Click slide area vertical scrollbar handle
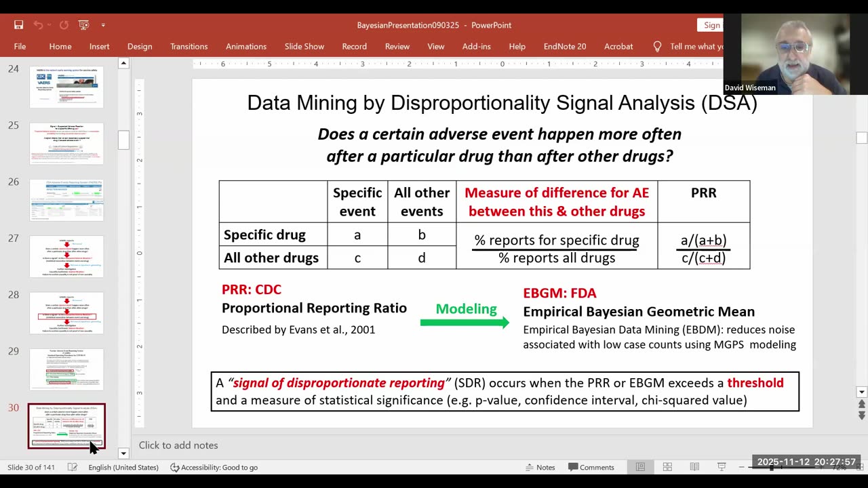Image resolution: width=868 pixels, height=488 pixels. [x=861, y=138]
